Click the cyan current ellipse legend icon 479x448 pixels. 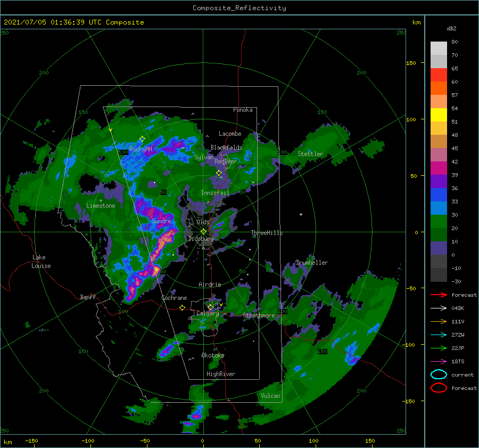click(439, 374)
